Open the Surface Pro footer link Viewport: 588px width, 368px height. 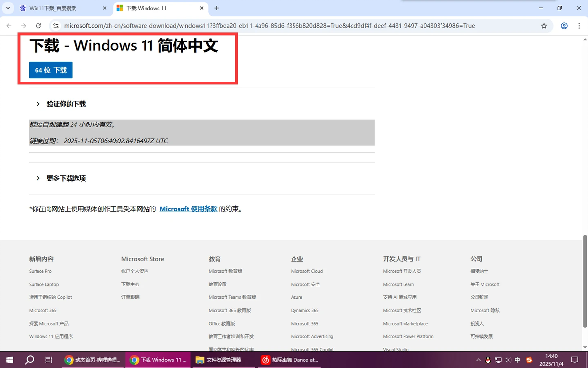[x=40, y=271]
